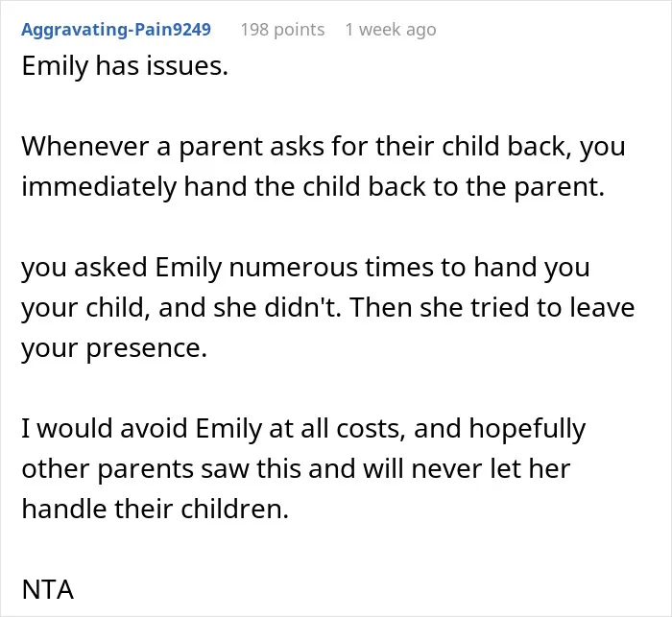Click the phrase Then she tried to leave
The image size is (672, 617).
492,308
